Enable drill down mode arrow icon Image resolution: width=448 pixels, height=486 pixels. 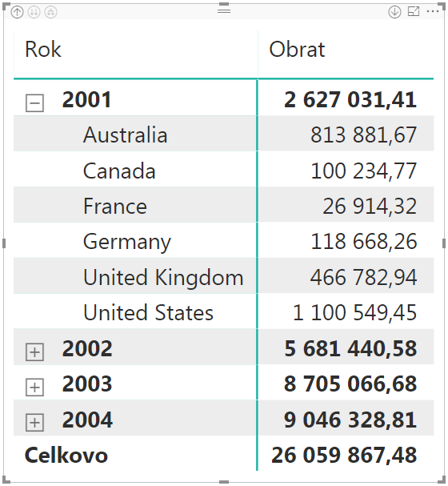394,12
